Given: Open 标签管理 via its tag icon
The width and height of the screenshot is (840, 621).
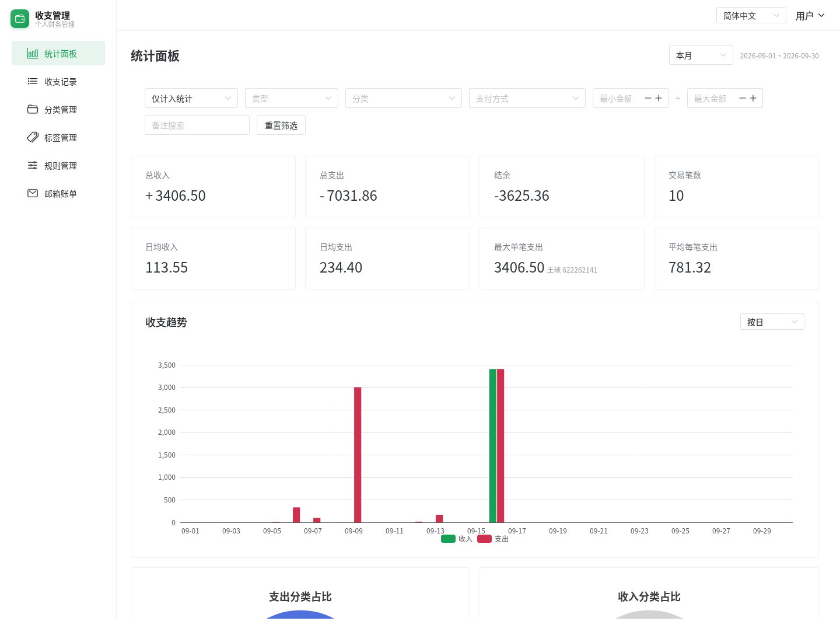Looking at the screenshot, I should coord(33,138).
